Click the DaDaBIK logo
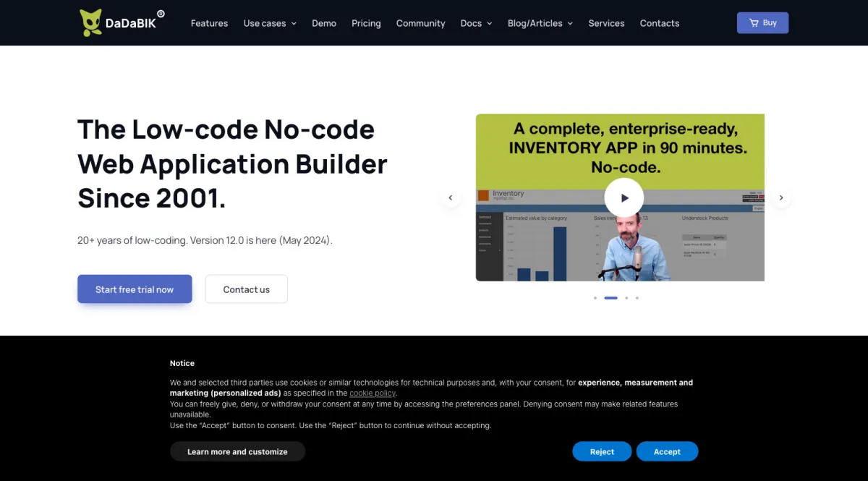Viewport: 868px width, 481px height. point(122,22)
